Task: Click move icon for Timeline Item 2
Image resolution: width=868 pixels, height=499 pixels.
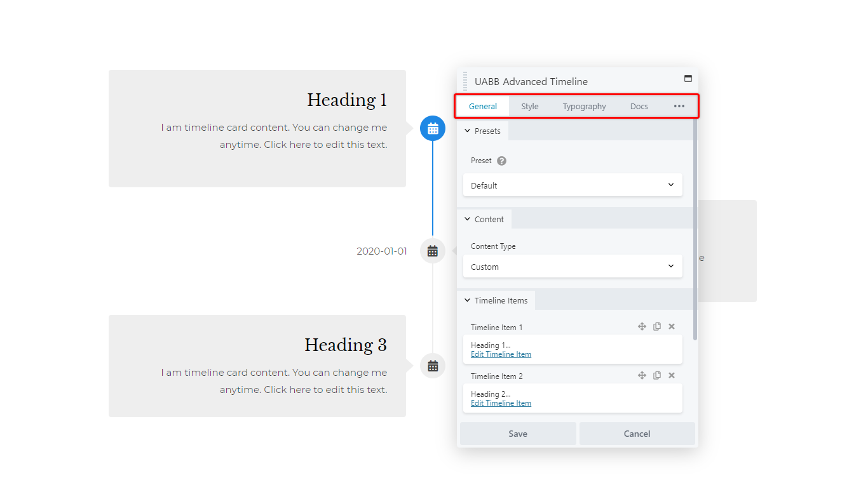Action: 642,375
